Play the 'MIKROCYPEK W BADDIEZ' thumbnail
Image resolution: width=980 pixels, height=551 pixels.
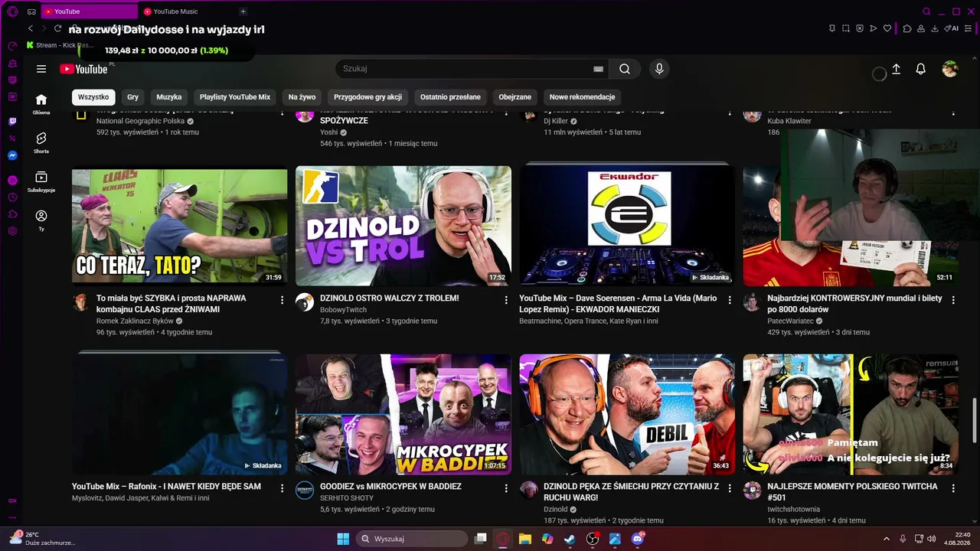pyautogui.click(x=403, y=415)
